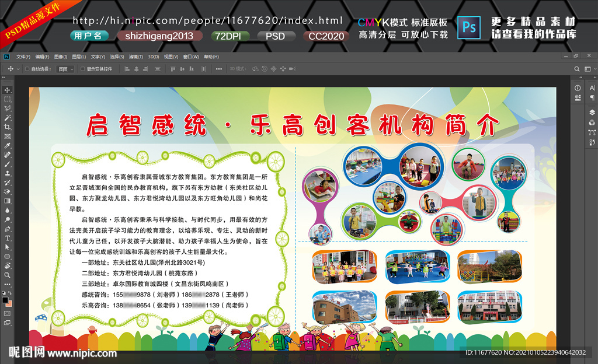Open the 编辑(E) menu
This screenshot has height=364, width=598.
pyautogui.click(x=42, y=57)
